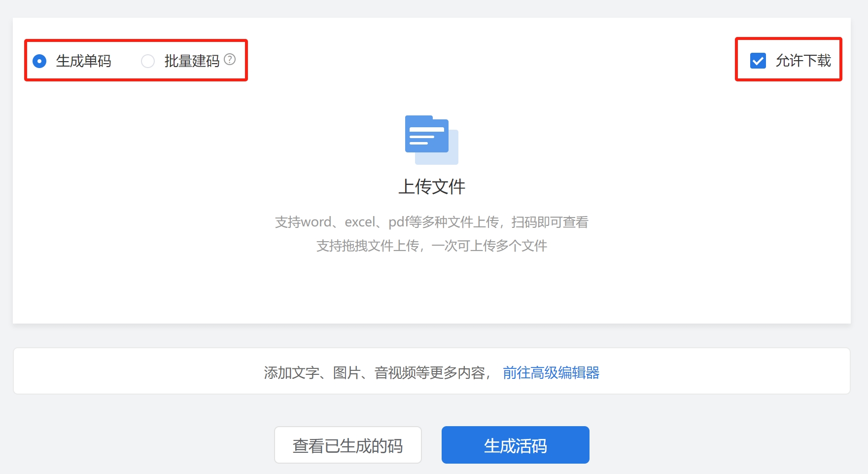Click the blue 生成活码 button
Image resolution: width=868 pixels, height=474 pixels.
click(x=516, y=445)
